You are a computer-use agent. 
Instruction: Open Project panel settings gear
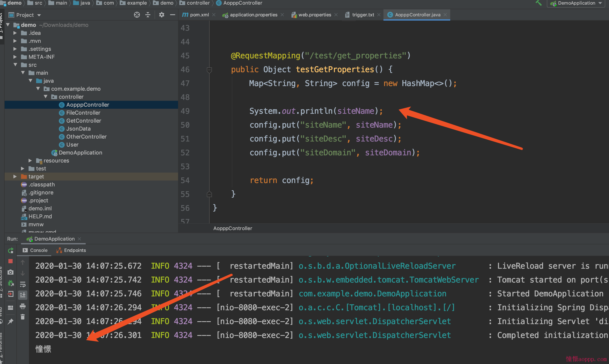161,15
